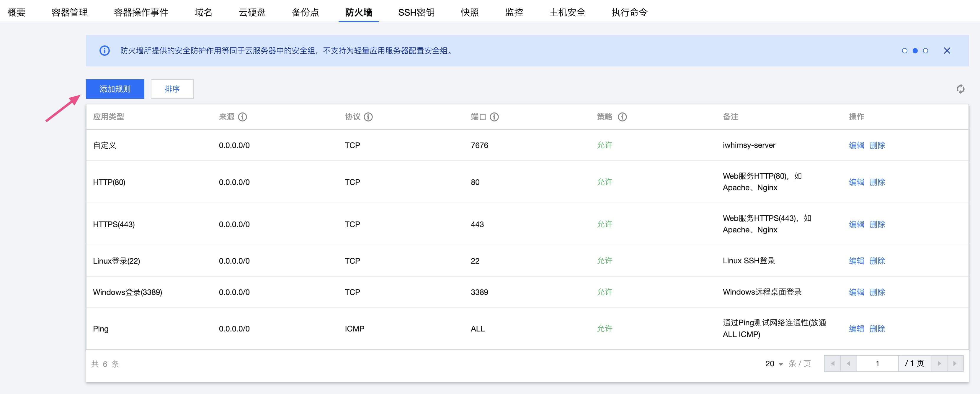The height and width of the screenshot is (394, 980).
Task: Open the 容器操作事件 tab
Action: [141, 12]
